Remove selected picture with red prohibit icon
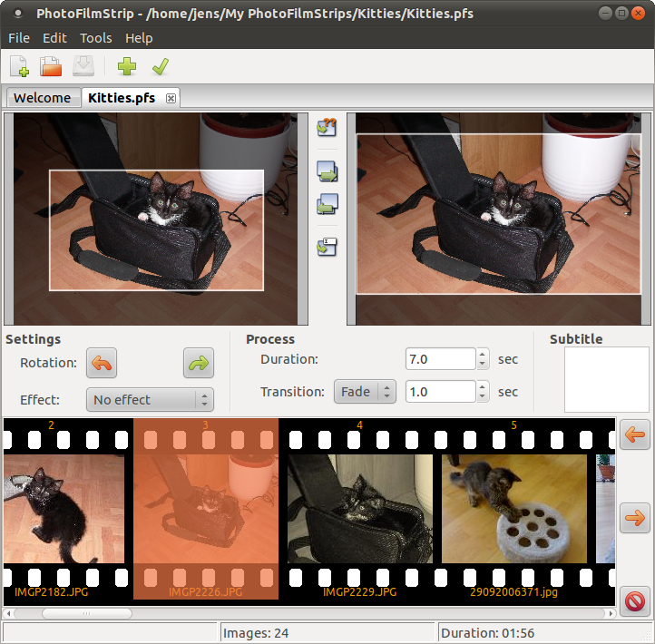Screen dimensions: 655x644 point(634,601)
